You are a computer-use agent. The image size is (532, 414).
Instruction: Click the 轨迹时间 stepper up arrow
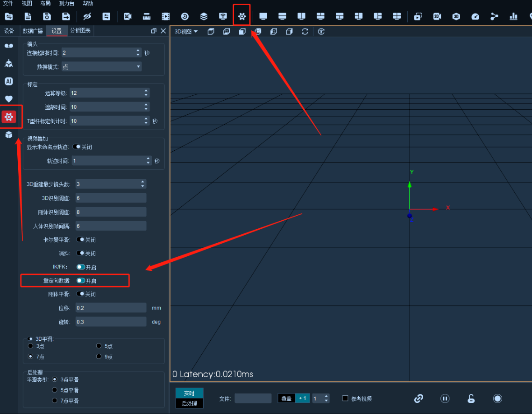[x=148, y=159]
